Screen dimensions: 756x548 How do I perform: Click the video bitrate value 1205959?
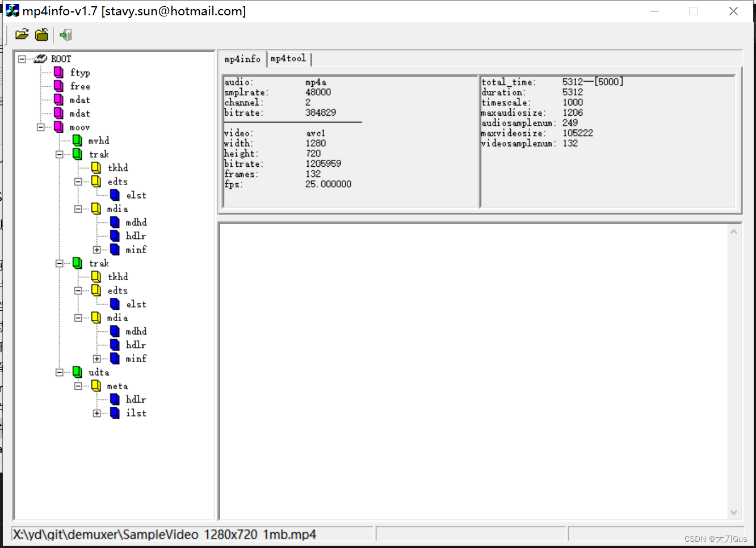coord(324,164)
